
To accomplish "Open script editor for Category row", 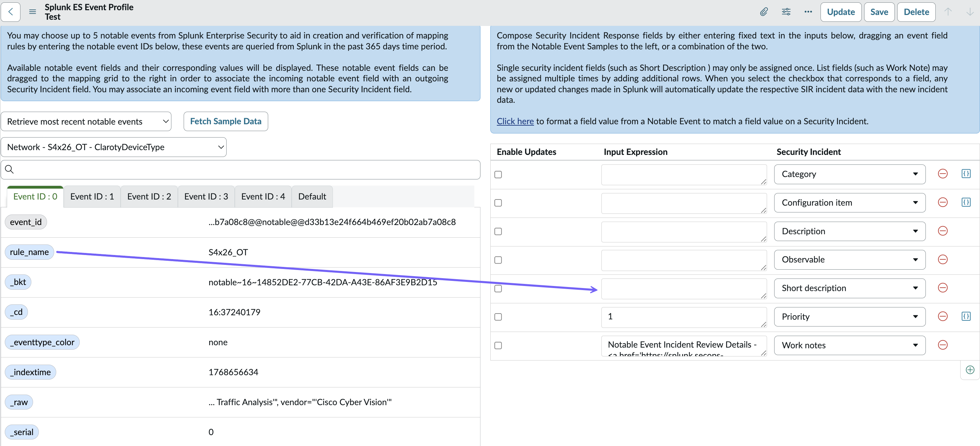I will (966, 174).
